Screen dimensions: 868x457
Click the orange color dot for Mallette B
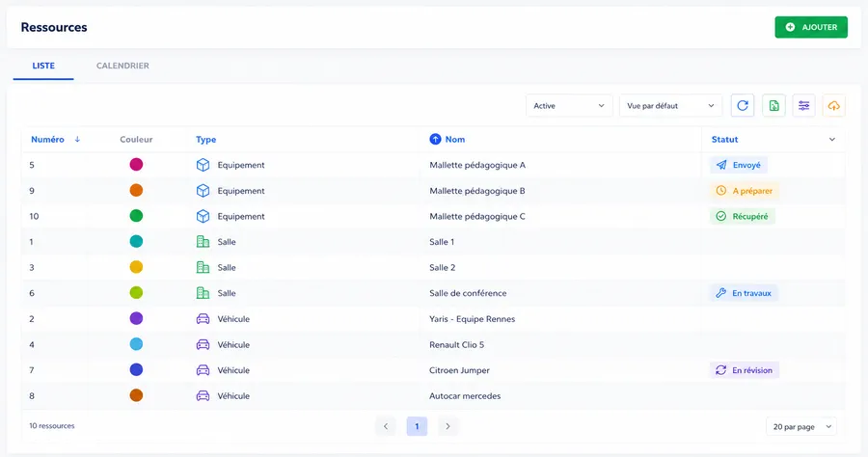(136, 190)
